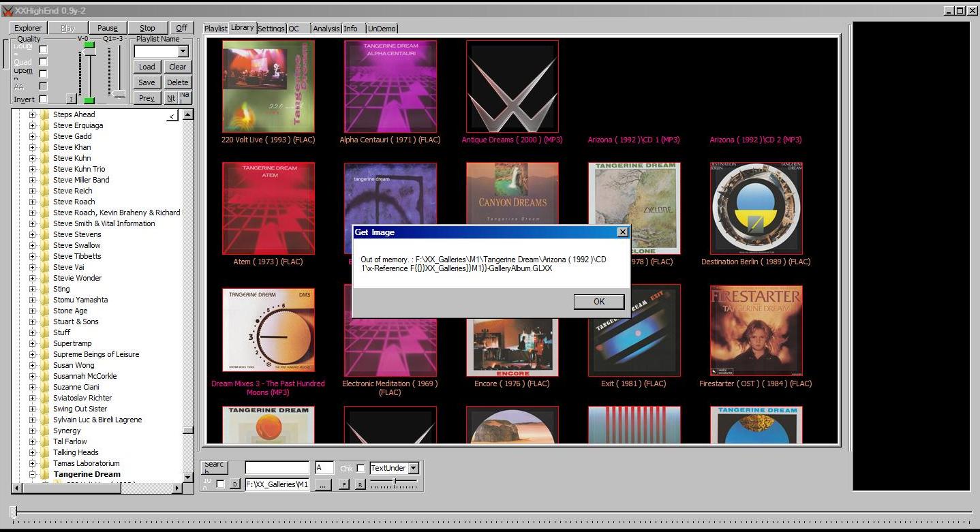
Task: Click the folder icon next to Supertramp
Action: coord(45,343)
